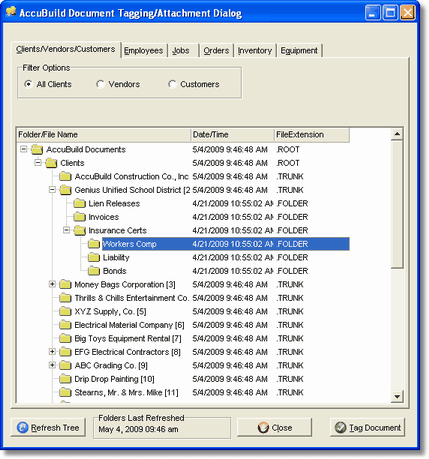Select the Vendors filter option

tap(100, 84)
